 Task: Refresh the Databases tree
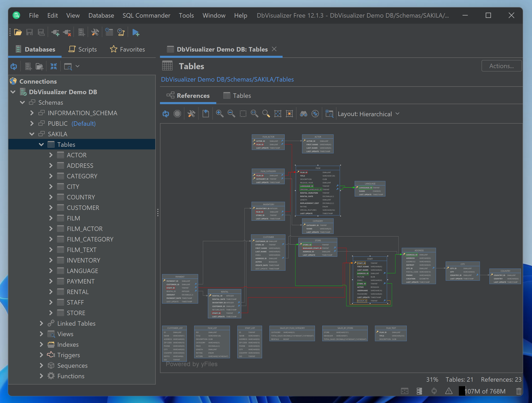(13, 66)
